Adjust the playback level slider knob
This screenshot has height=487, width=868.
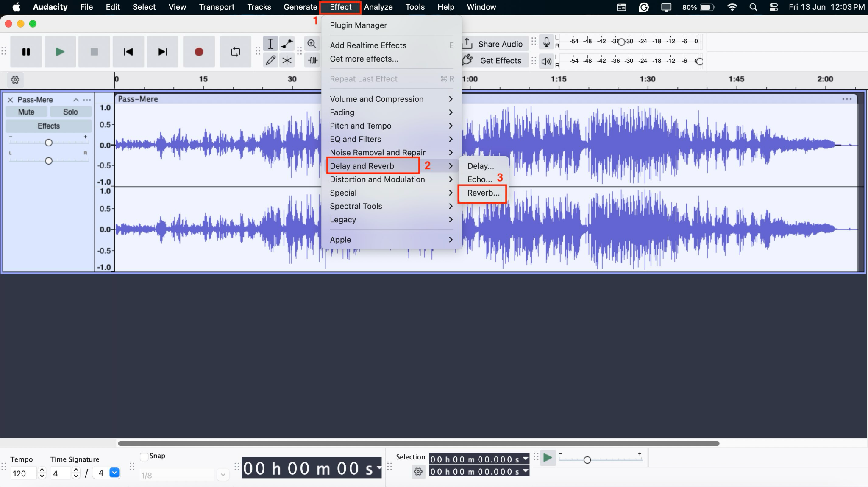(699, 61)
